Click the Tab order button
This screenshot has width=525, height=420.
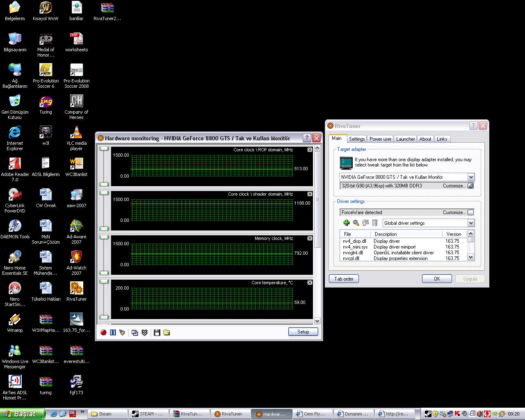tap(344, 279)
